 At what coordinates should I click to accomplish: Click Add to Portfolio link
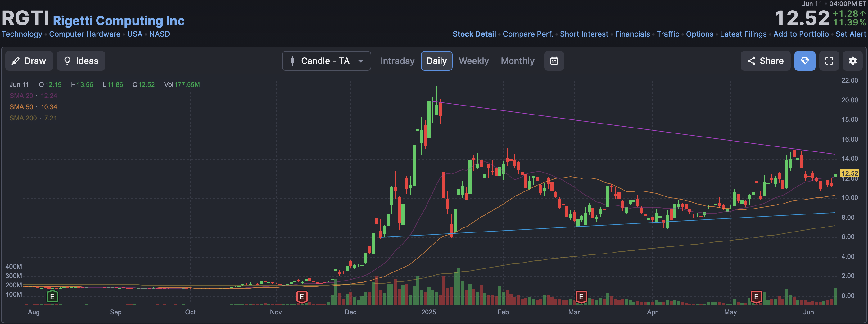coord(801,34)
